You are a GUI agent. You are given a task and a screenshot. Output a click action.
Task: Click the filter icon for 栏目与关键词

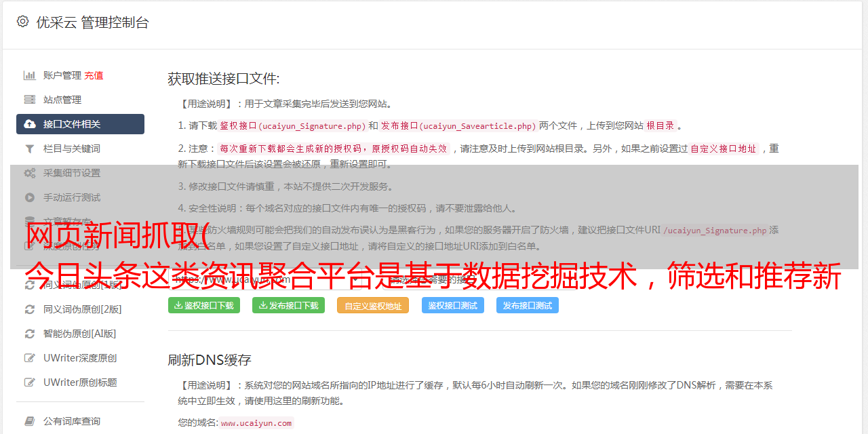(x=30, y=149)
